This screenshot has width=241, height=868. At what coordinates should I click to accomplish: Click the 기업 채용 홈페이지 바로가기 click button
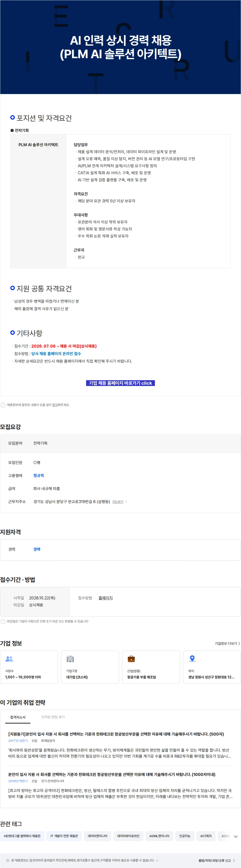[120, 383]
